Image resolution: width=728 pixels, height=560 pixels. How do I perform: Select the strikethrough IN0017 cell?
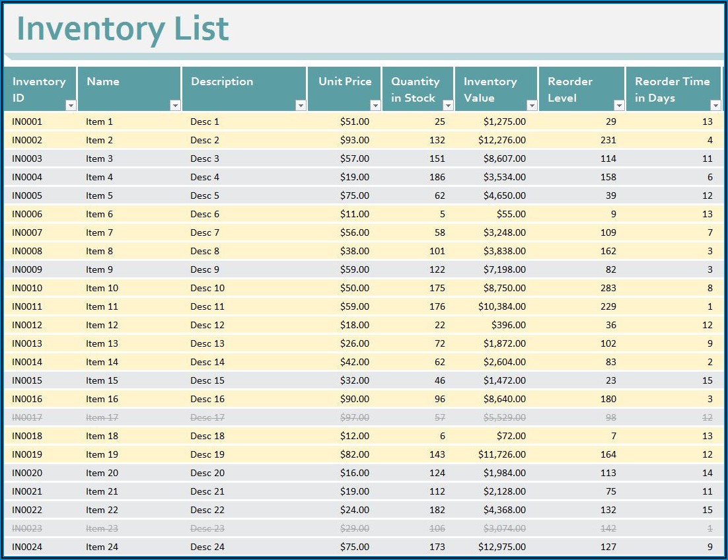27,417
